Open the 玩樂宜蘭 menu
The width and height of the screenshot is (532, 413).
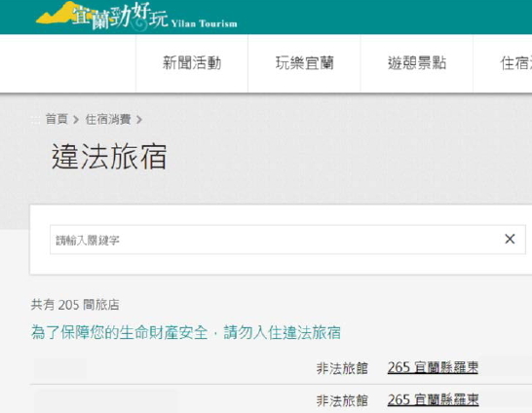coord(304,63)
